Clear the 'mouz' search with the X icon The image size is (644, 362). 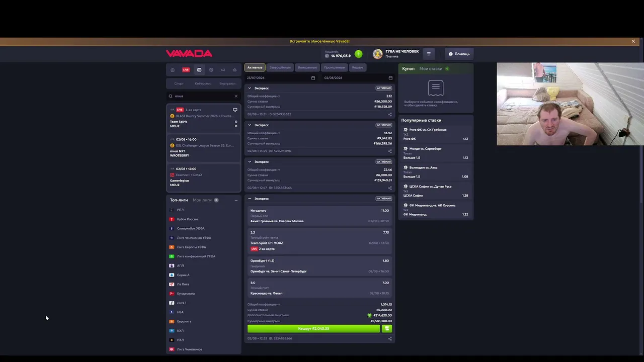pos(236,96)
